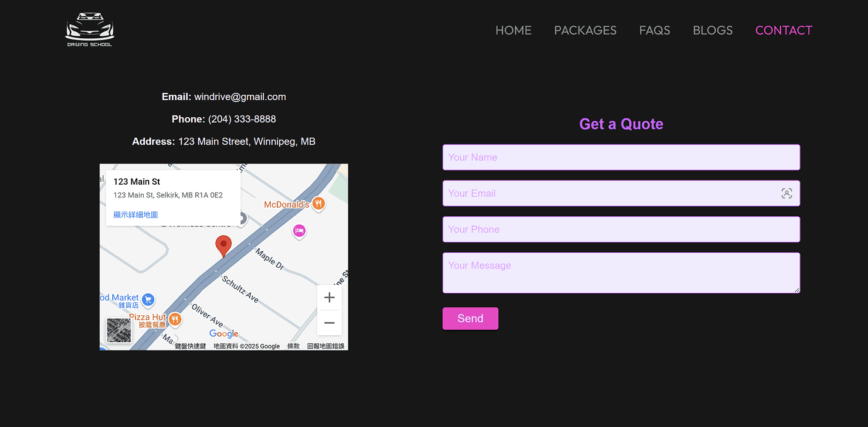Screen dimensions: 868x427
Task: Click the pink hotel lodging marker
Action: (x=299, y=231)
